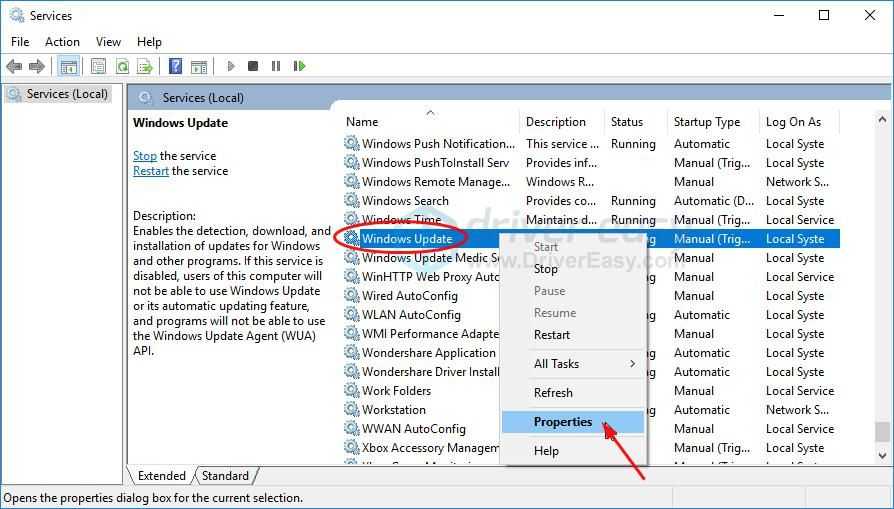Select Xbox Accessory Management row

point(591,447)
